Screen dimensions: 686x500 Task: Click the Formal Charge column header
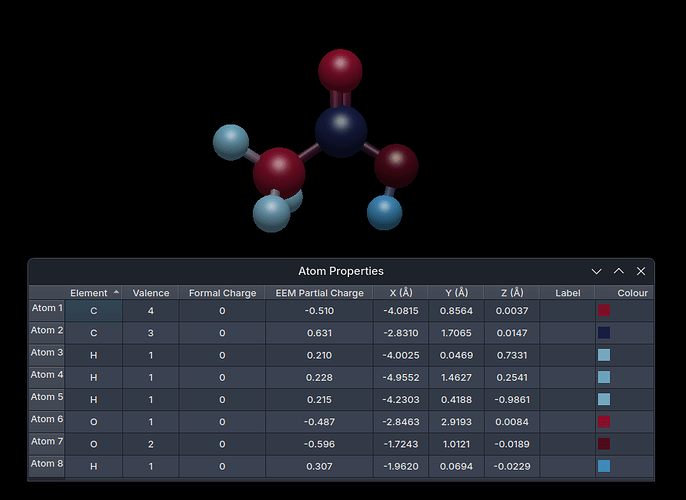[x=222, y=293]
